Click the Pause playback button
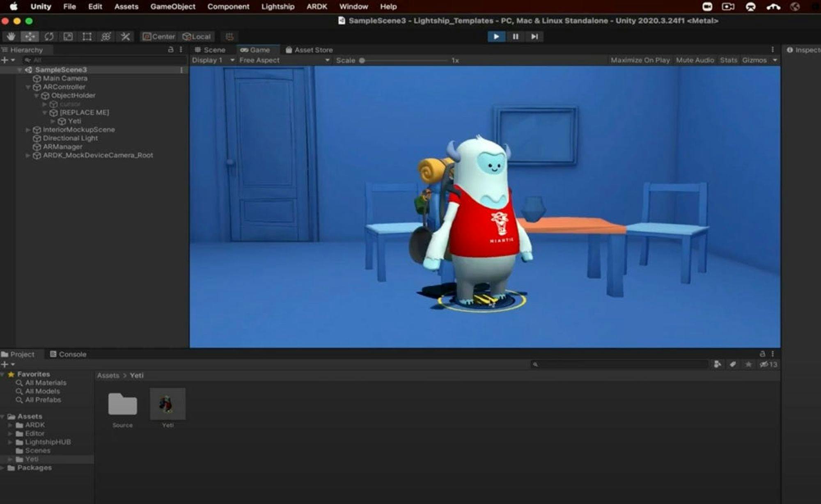This screenshot has width=821, height=504. coord(515,37)
